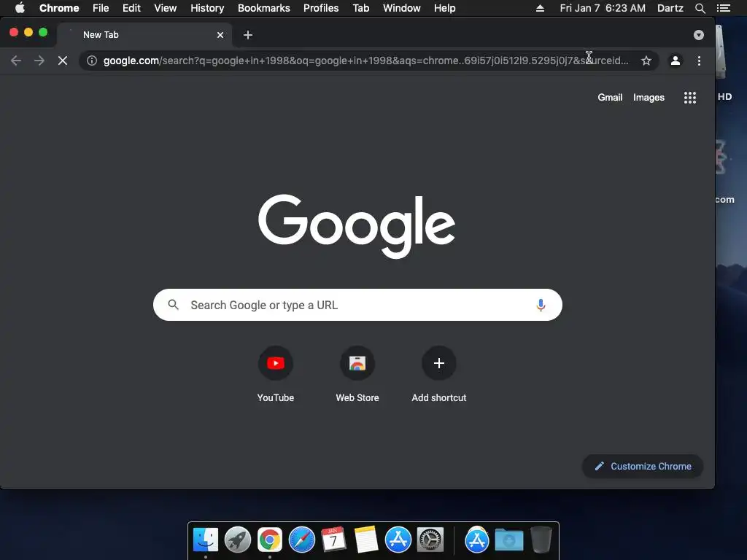Click the magnifier in the search box
The width and height of the screenshot is (747, 560).
tap(174, 305)
